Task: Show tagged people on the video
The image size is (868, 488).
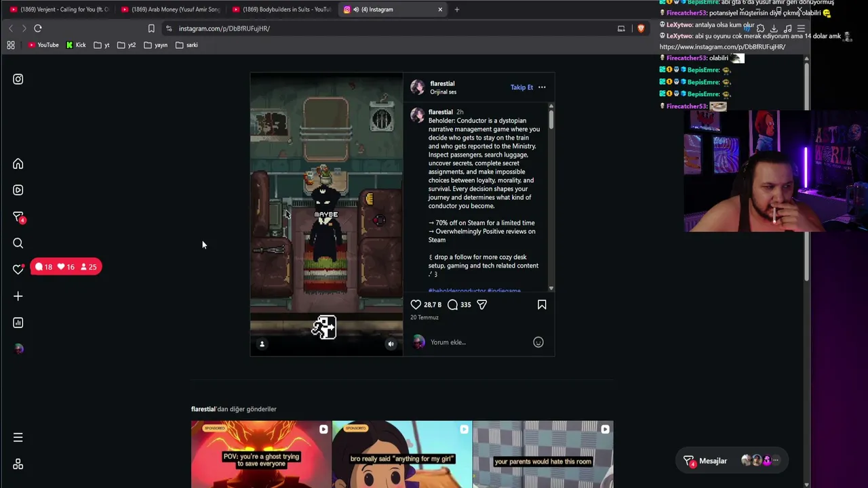Action: click(262, 344)
